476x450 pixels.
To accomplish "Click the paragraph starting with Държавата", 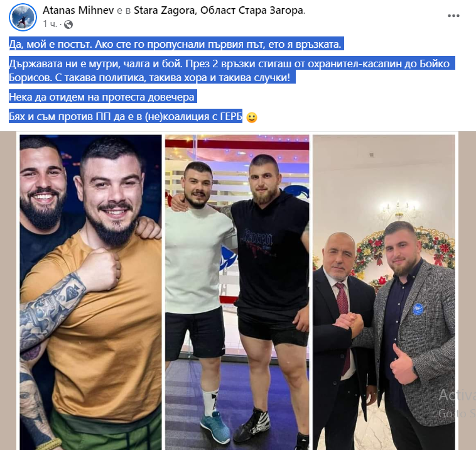I will tap(232, 70).
